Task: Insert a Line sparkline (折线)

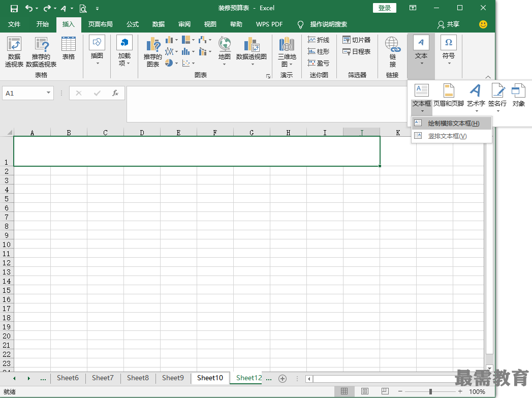Action: point(318,40)
